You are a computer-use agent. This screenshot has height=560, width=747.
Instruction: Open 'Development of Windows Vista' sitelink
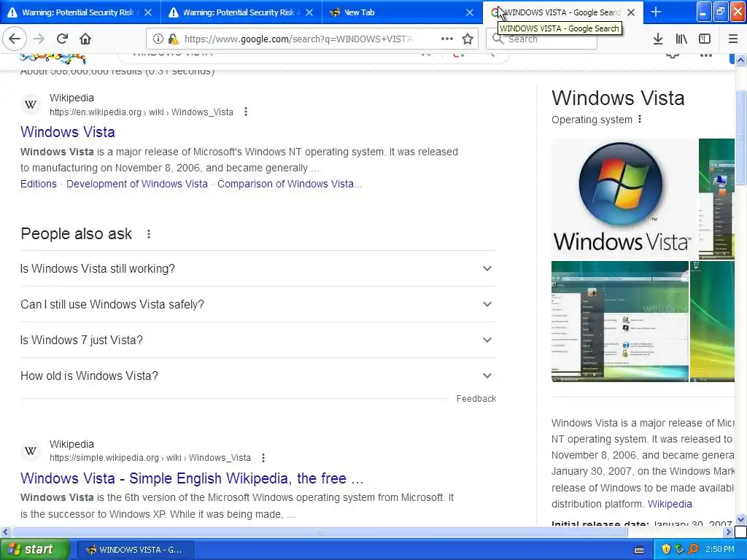pos(137,184)
